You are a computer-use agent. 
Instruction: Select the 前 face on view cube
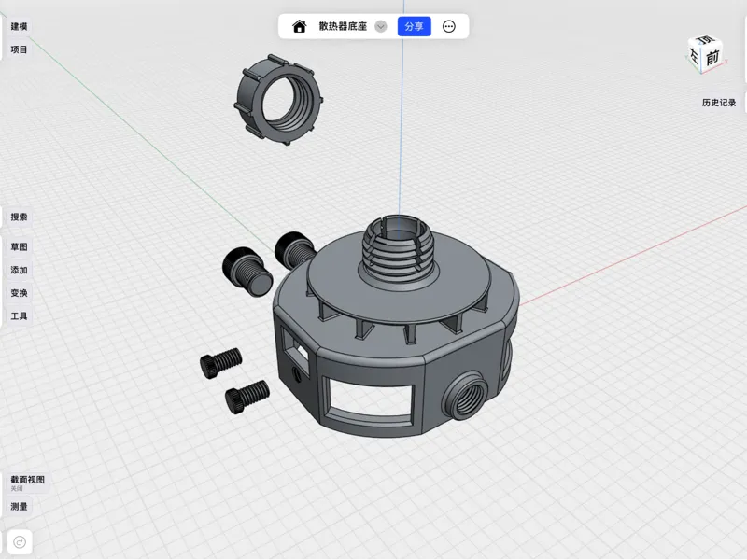point(712,58)
